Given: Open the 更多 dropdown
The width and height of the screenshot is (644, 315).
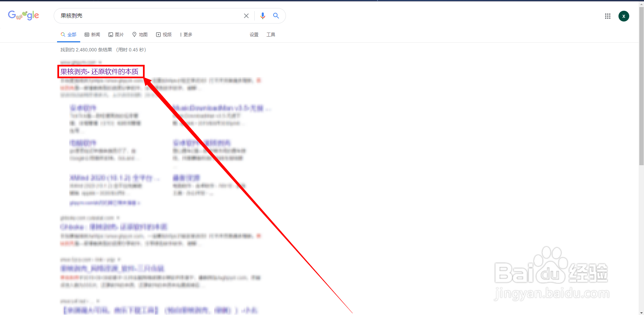Looking at the screenshot, I should pyautogui.click(x=186, y=34).
